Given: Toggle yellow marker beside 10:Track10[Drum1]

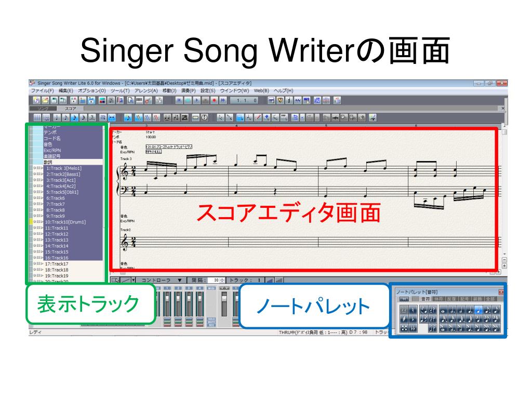Looking at the screenshot, I should (31, 222).
